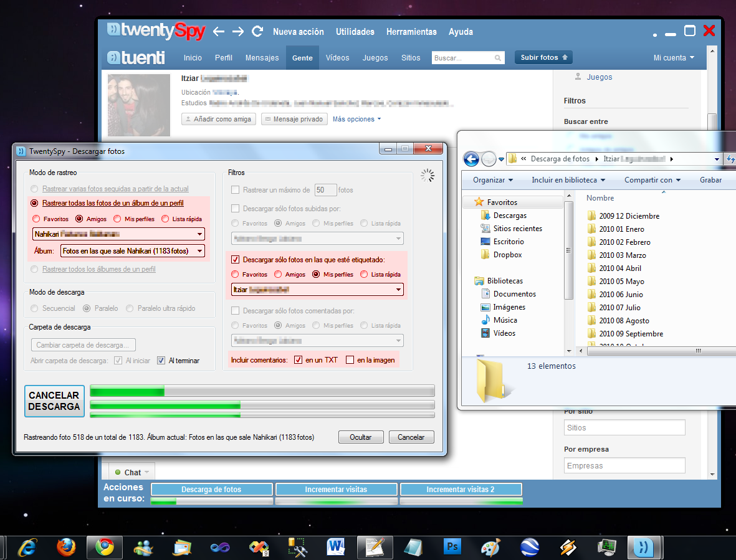The height and width of the screenshot is (560, 736).
Task: Open Sitios recientes in Explorer sidebar
Action: click(511, 229)
